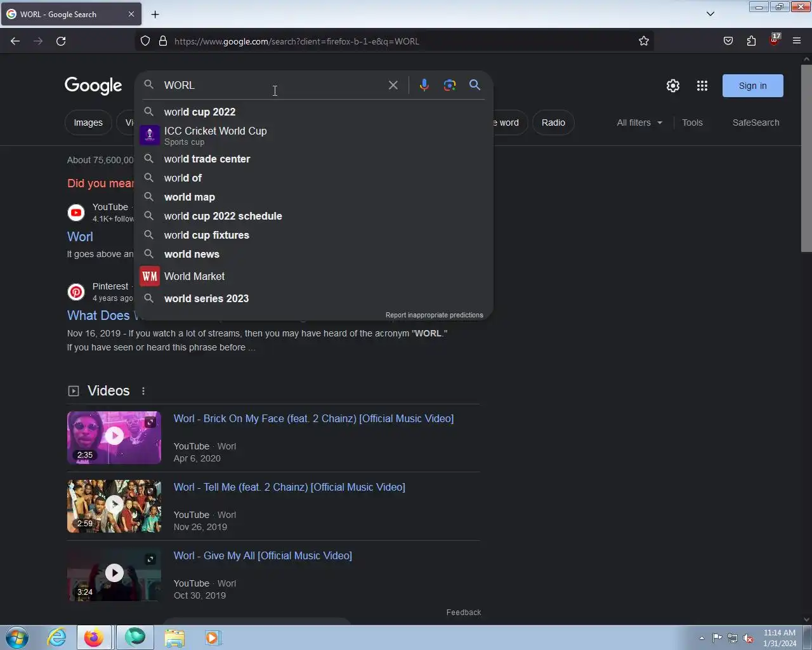The image size is (812, 650).
Task: Open Worl - Brick On My Face video link
Action: [x=313, y=418]
